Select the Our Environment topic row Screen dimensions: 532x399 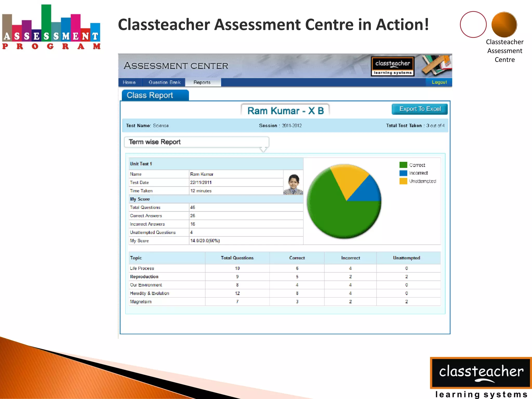click(x=285, y=285)
